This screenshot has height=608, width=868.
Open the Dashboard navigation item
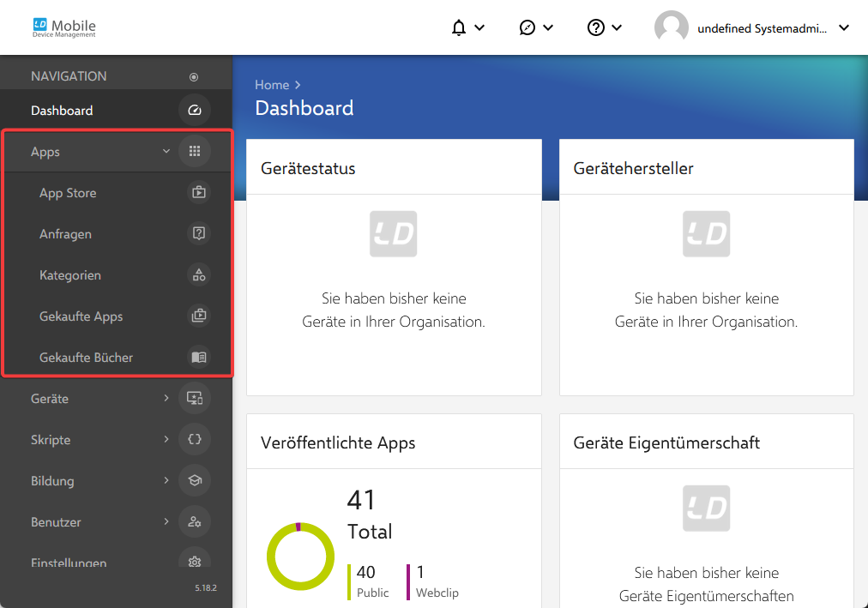click(x=117, y=110)
